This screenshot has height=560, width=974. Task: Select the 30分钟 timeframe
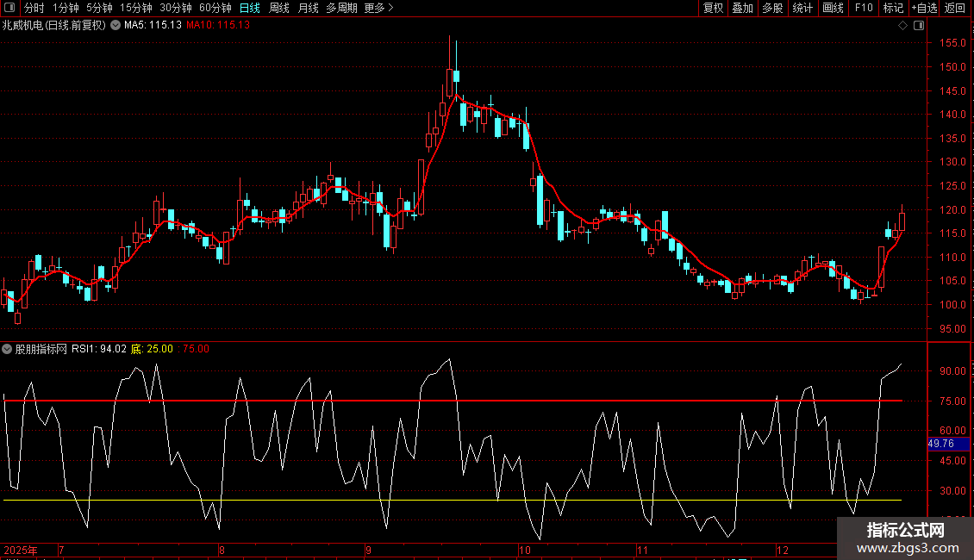[176, 8]
